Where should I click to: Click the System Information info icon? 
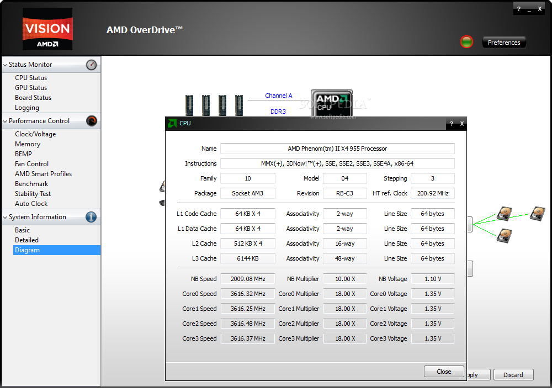(91, 217)
